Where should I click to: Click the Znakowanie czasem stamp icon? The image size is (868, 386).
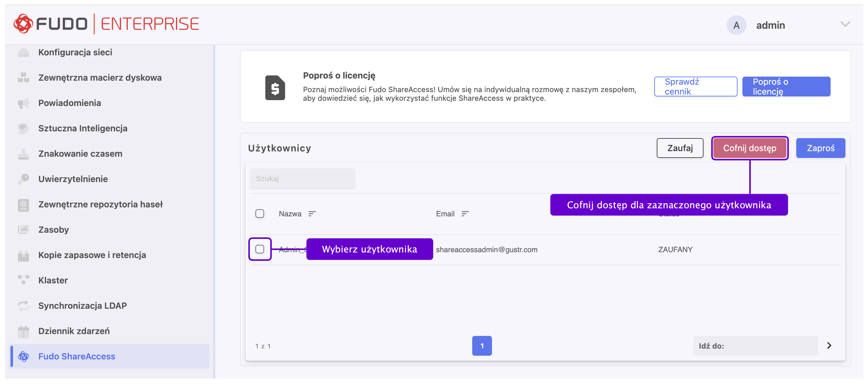tap(23, 154)
